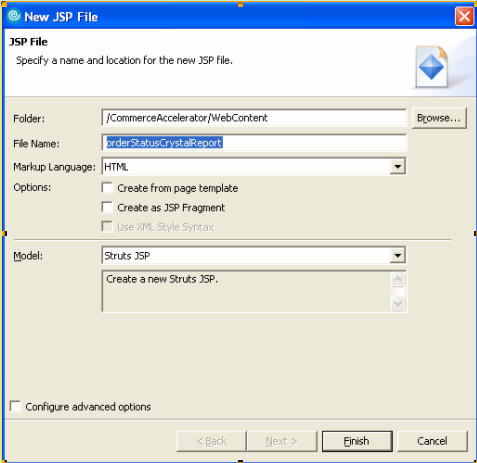Click the swirl icon in title bar
The image size is (477, 463).
click(14, 16)
